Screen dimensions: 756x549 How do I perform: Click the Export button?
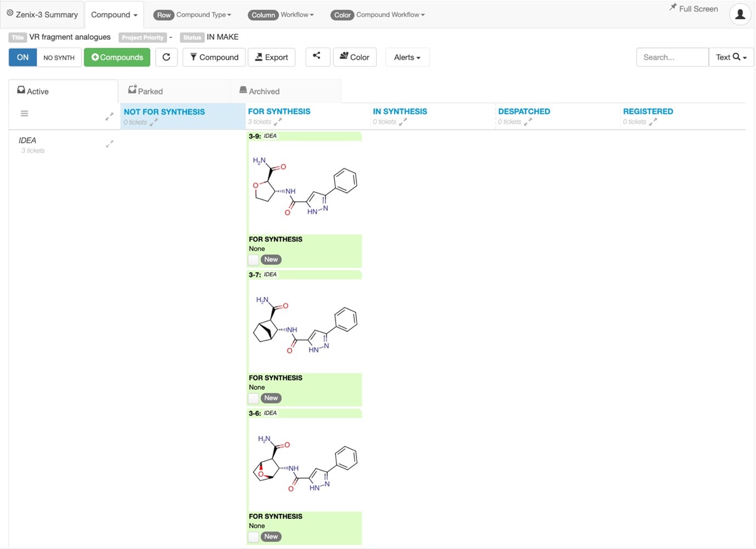271,57
